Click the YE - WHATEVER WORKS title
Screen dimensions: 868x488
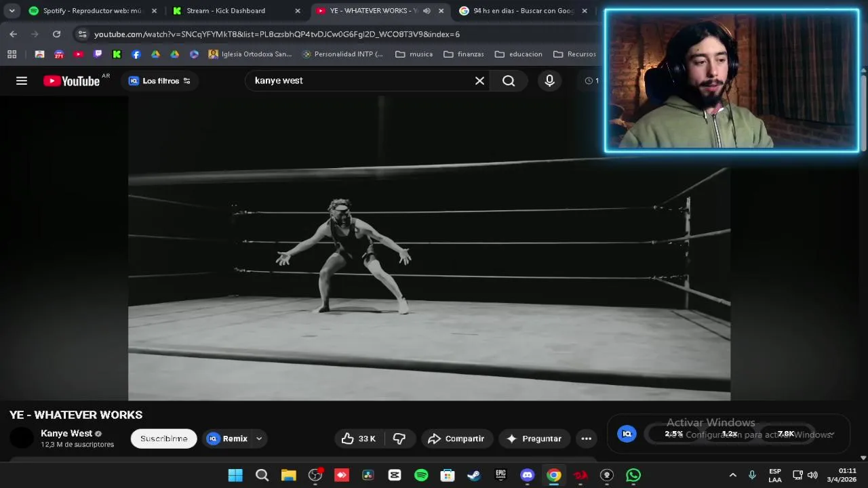(76, 415)
